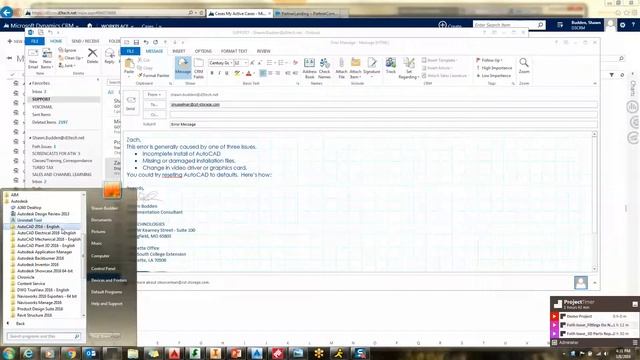Open the Follow Up flag dropdown
The width and height of the screenshot is (640, 360).
pos(489,60)
